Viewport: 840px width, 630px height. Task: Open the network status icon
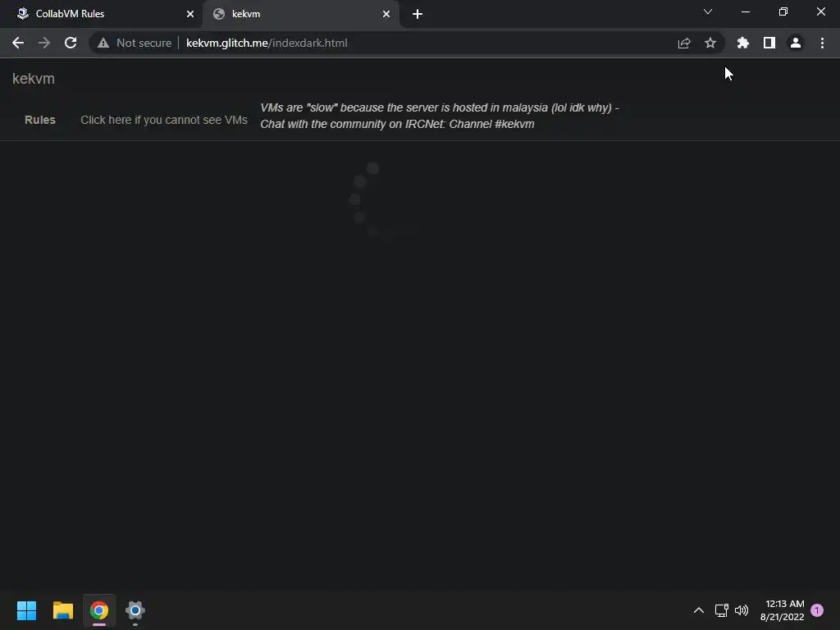pyautogui.click(x=722, y=610)
